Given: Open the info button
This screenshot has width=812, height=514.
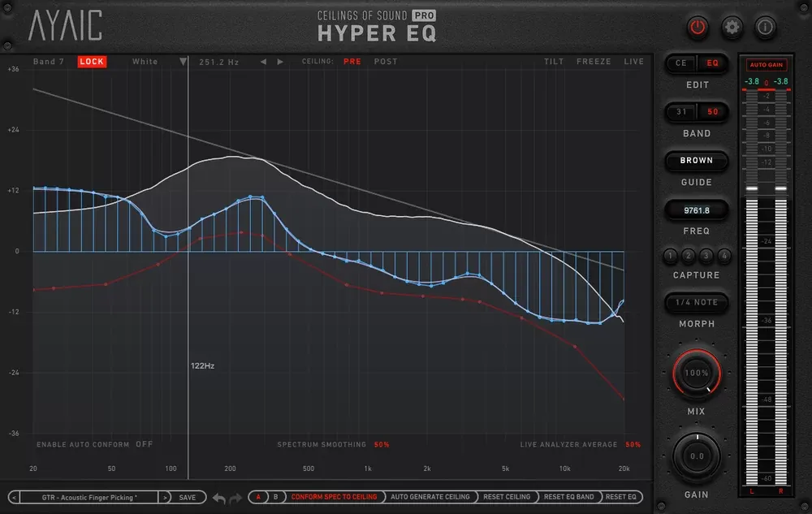Looking at the screenshot, I should (x=766, y=27).
